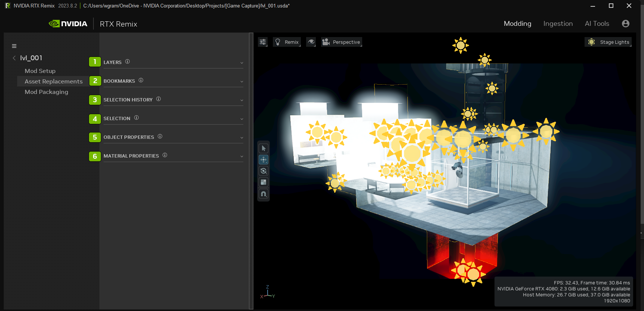Image resolution: width=644 pixels, height=311 pixels.
Task: Toggle the eye visibility menu in viewport toolbar
Action: 311,42
